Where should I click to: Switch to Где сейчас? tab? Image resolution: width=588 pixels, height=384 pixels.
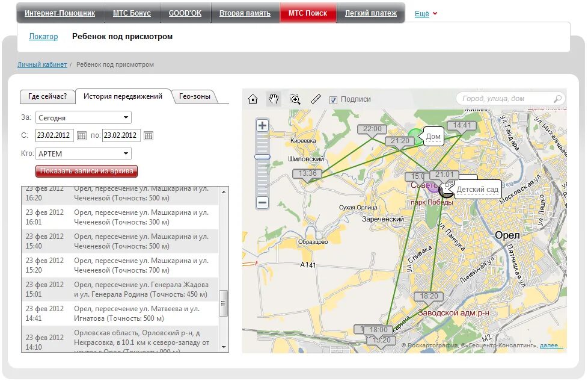[47, 96]
